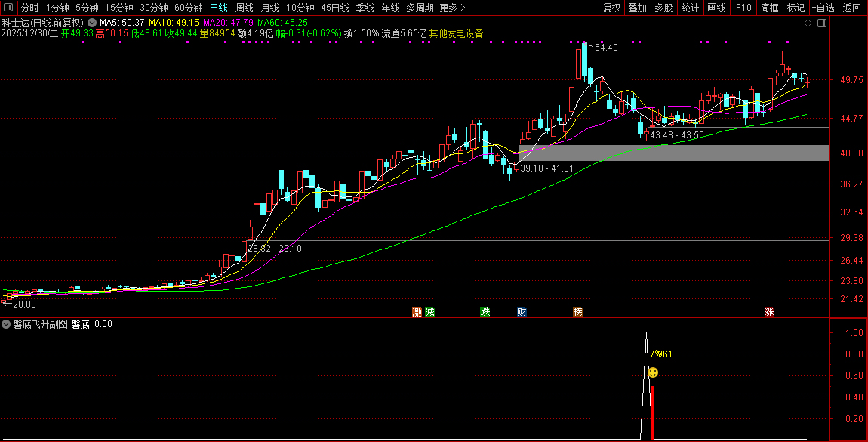Select the 周线 weekly tab

tap(244, 8)
